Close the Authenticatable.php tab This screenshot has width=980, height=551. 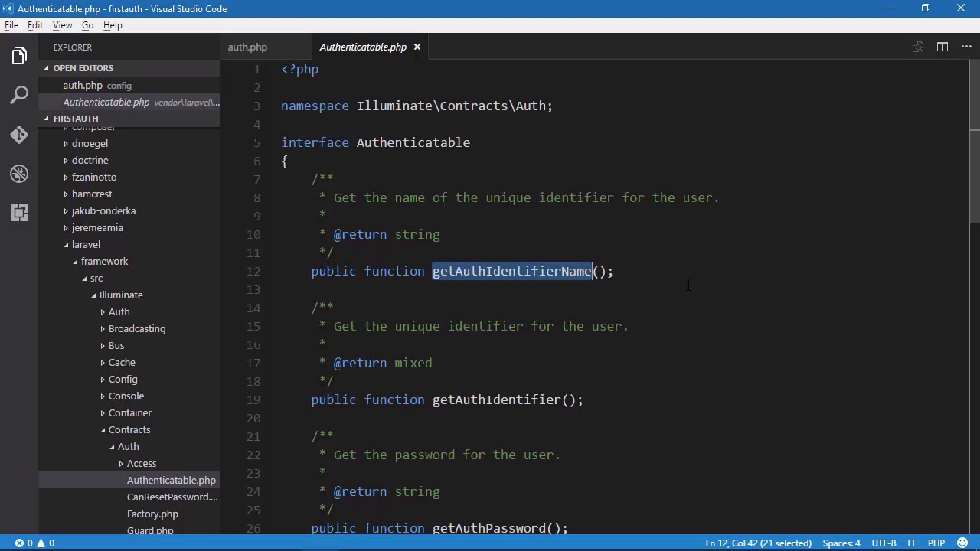416,47
